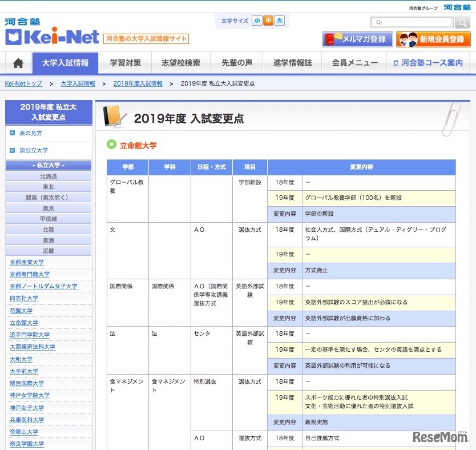Go to 2019年度入試情報 breadcrumb link
Screen dimensions: 476x450
tap(138, 83)
